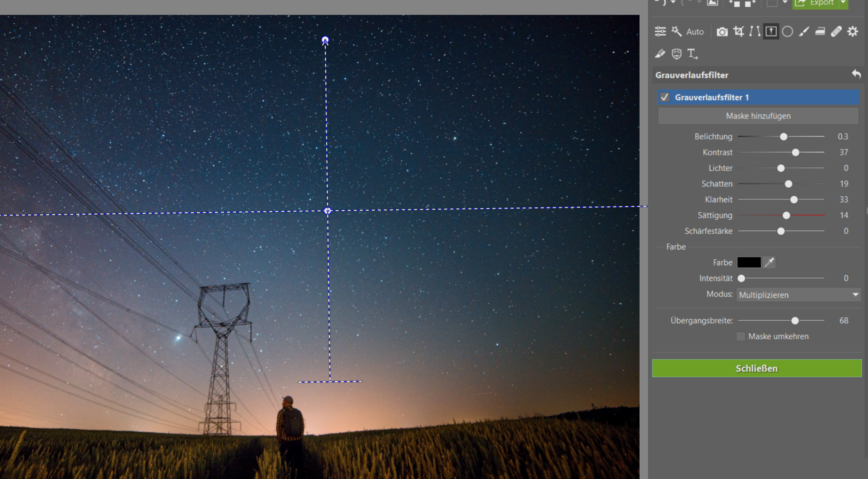The image size is (868, 479).
Task: Click the Farbe section heading
Action: point(676,246)
